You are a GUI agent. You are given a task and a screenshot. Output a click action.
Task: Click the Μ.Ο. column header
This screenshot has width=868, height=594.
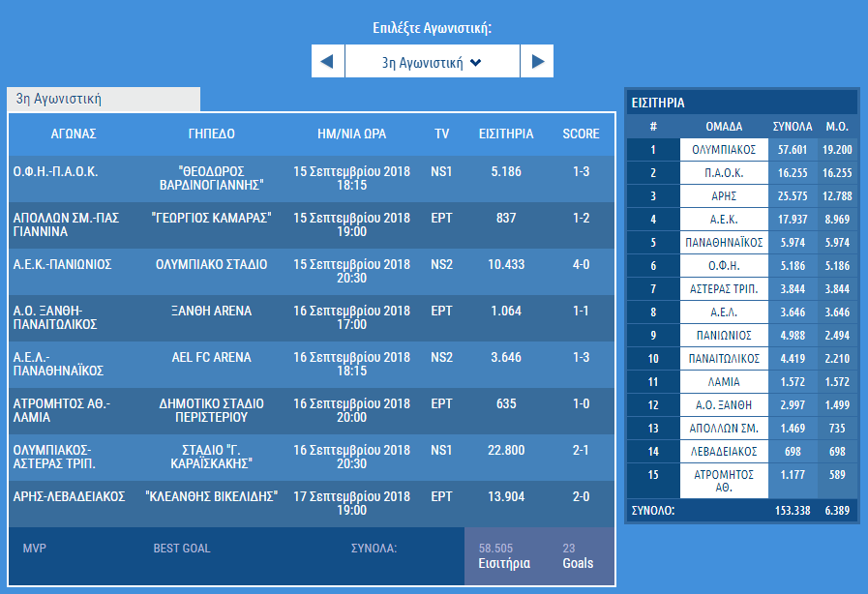tap(836, 127)
